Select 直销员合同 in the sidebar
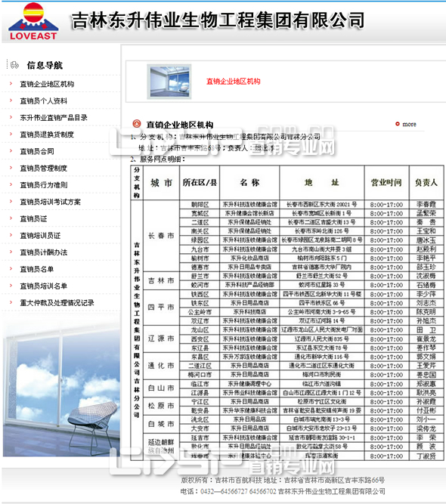This screenshot has width=446, height=504. click(x=37, y=151)
